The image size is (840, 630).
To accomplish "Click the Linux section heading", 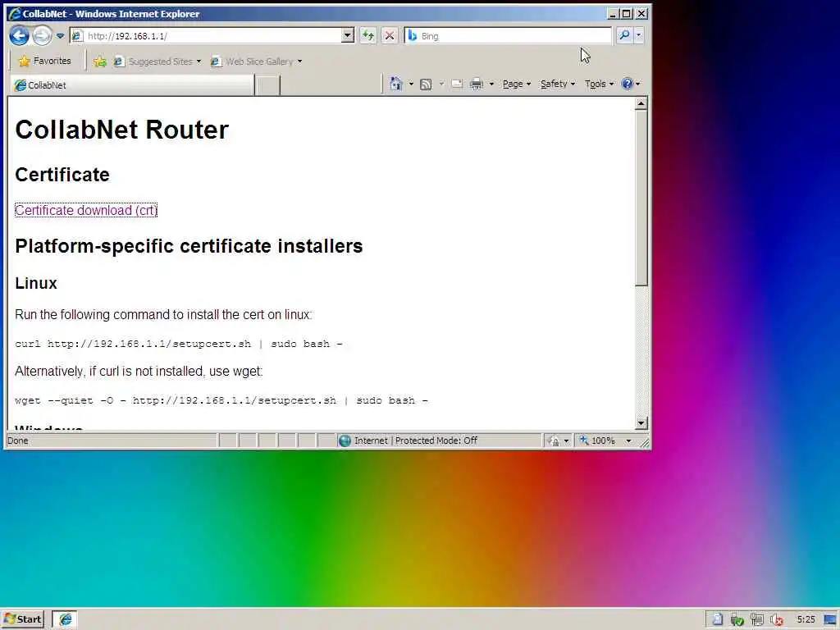I will point(36,283).
